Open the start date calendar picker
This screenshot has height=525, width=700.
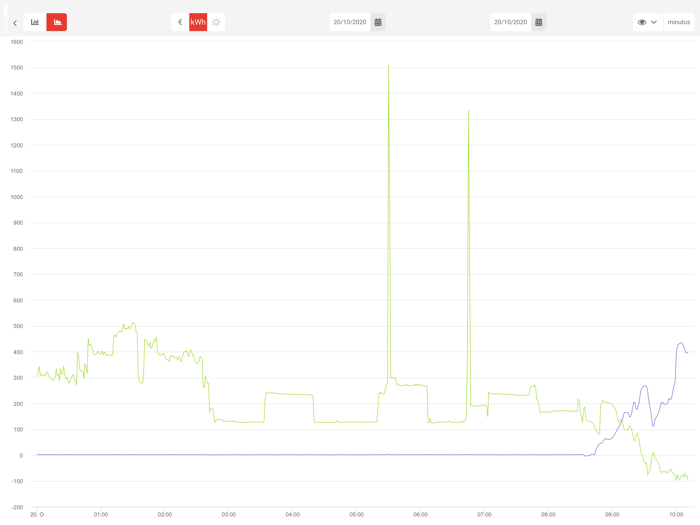click(378, 22)
